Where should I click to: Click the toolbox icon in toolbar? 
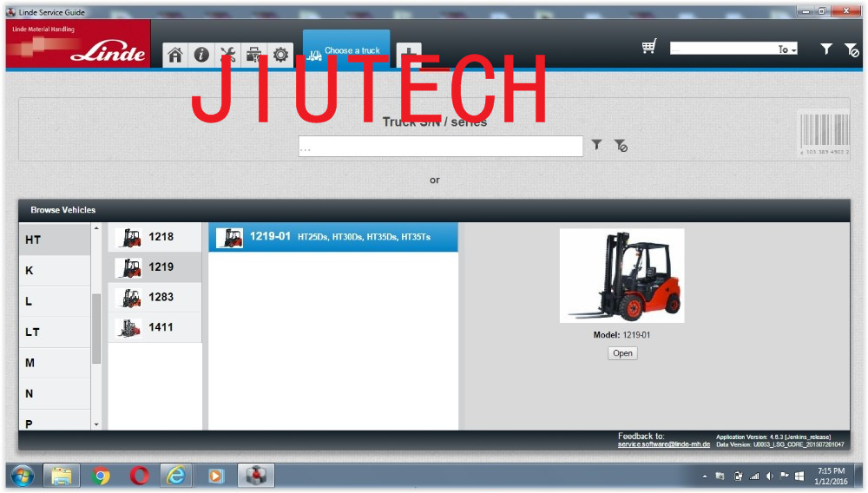(x=253, y=55)
